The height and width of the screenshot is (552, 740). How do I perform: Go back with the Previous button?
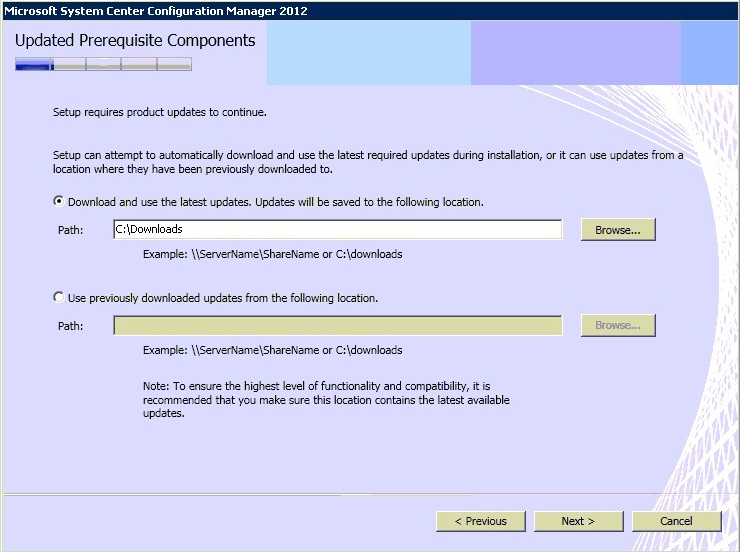click(480, 521)
